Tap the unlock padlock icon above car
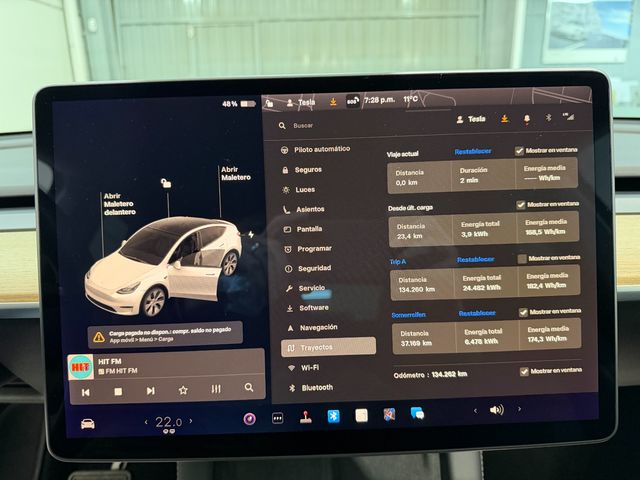The width and height of the screenshot is (640, 480). point(166,183)
